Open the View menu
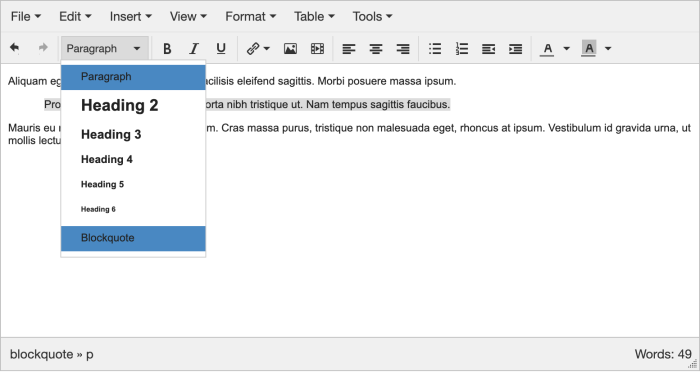 pyautogui.click(x=188, y=17)
